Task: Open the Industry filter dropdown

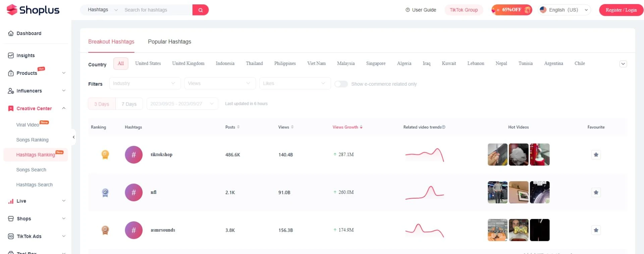Action: click(x=145, y=83)
